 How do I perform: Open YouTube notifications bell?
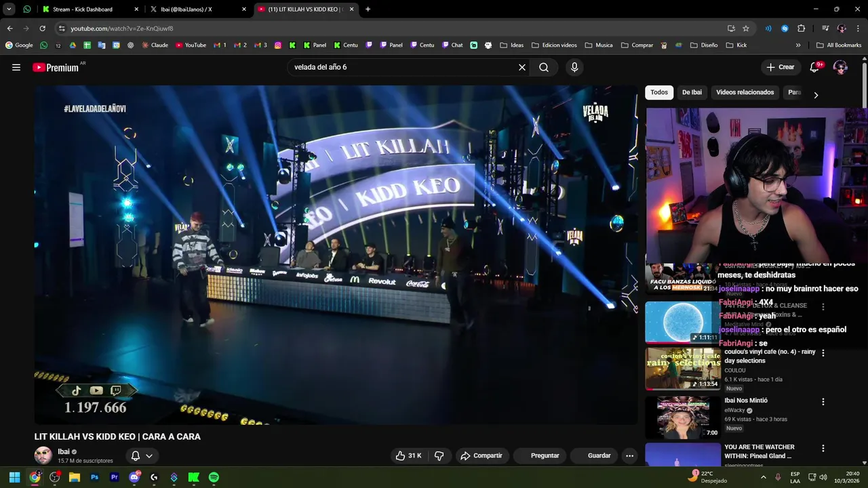[x=815, y=67]
